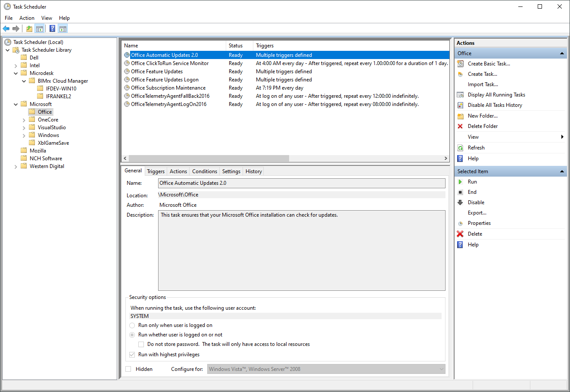This screenshot has width=570, height=392.
Task: Click the Create Task icon in Actions
Action: tap(460, 74)
